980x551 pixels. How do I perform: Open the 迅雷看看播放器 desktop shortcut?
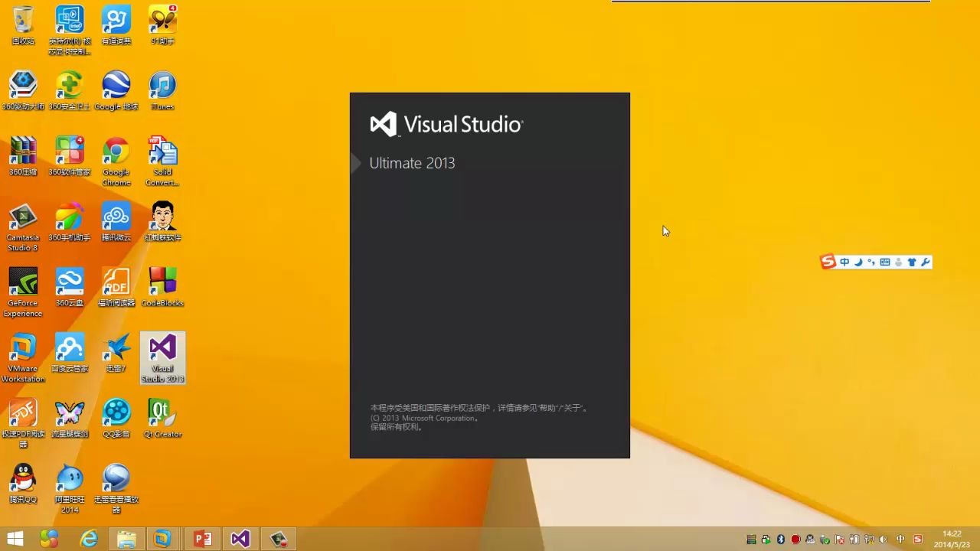116,489
